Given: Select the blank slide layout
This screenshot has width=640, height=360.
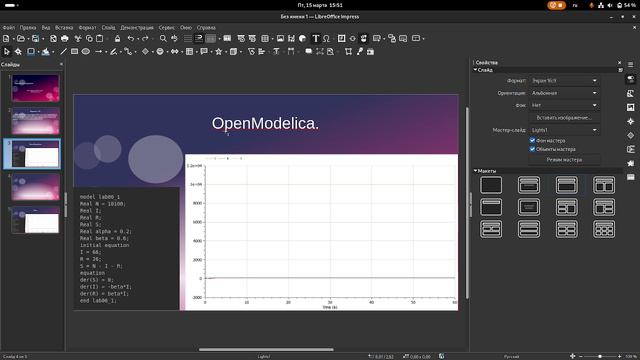Looking at the screenshot, I should pyautogui.click(x=491, y=185).
